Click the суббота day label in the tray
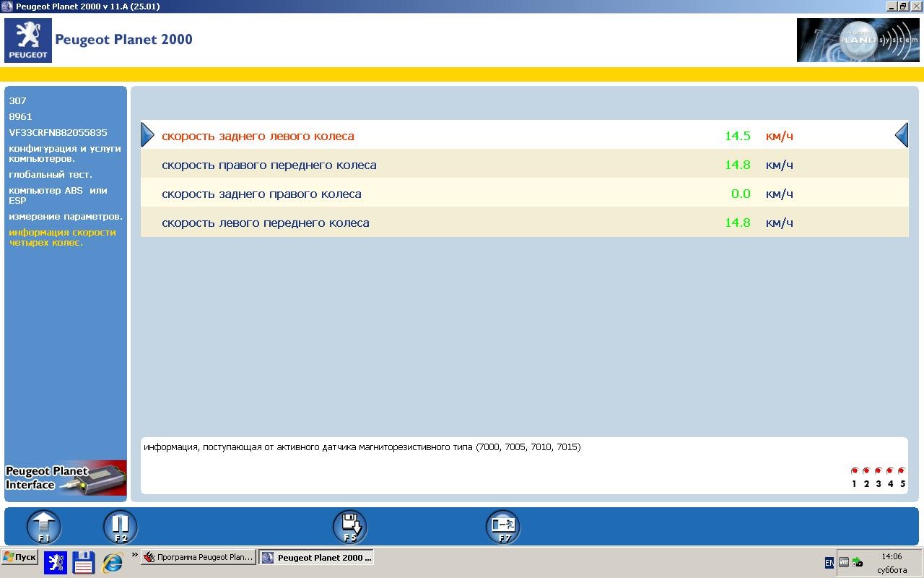924x578 pixels. pos(892,570)
